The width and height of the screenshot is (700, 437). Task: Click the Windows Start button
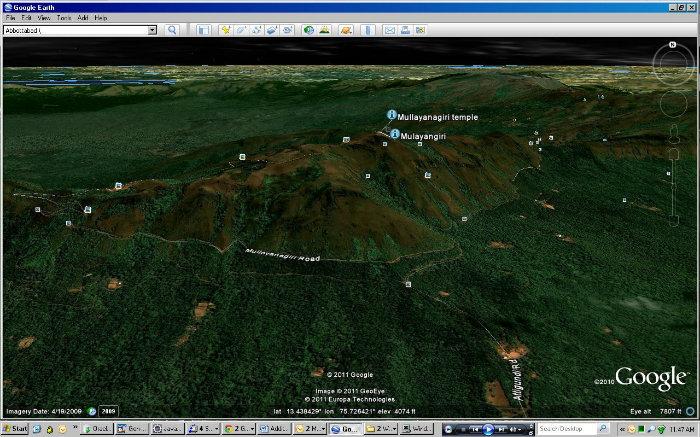pyautogui.click(x=15, y=428)
